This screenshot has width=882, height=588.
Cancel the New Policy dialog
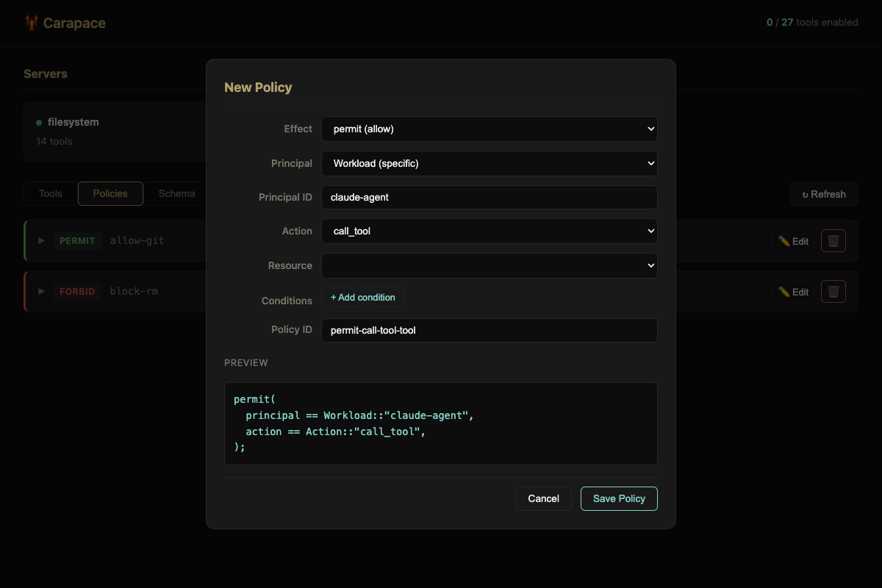coord(543,498)
